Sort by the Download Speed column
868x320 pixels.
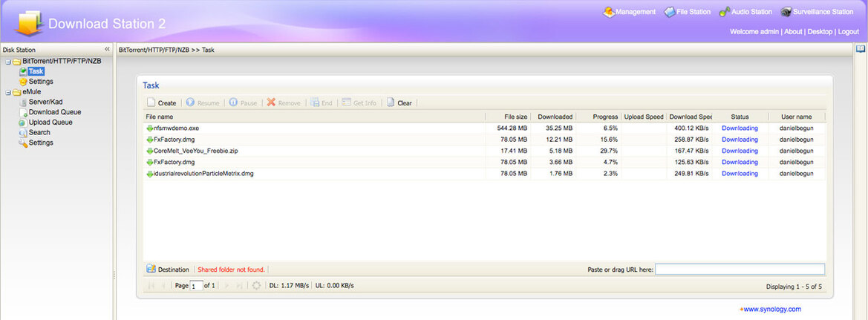coord(689,117)
